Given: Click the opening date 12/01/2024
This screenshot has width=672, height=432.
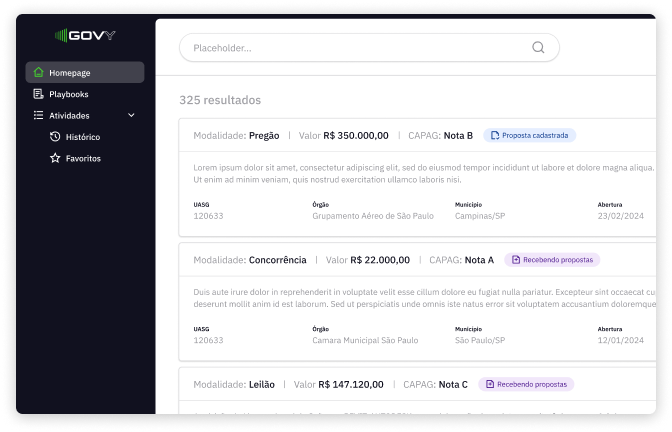Looking at the screenshot, I should [621, 340].
